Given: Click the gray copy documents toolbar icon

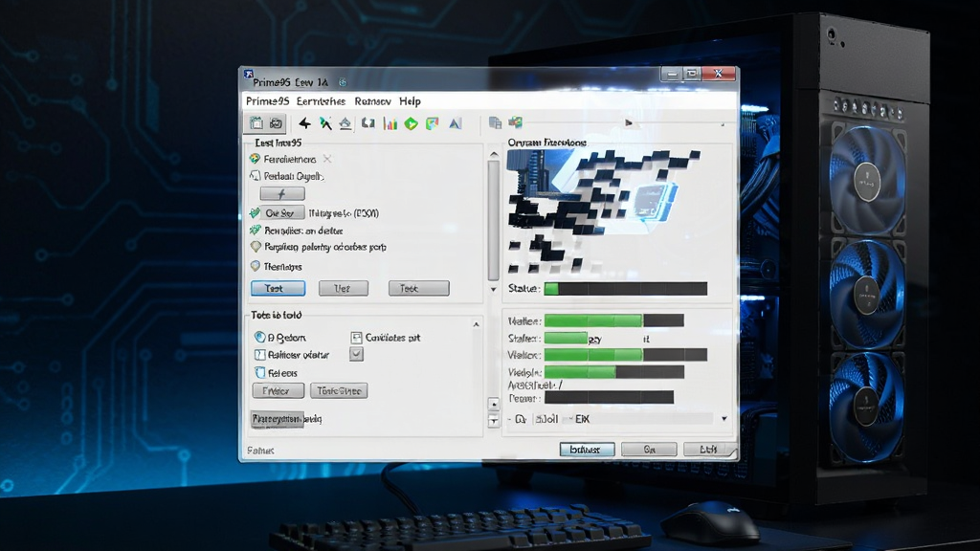Looking at the screenshot, I should [x=495, y=122].
